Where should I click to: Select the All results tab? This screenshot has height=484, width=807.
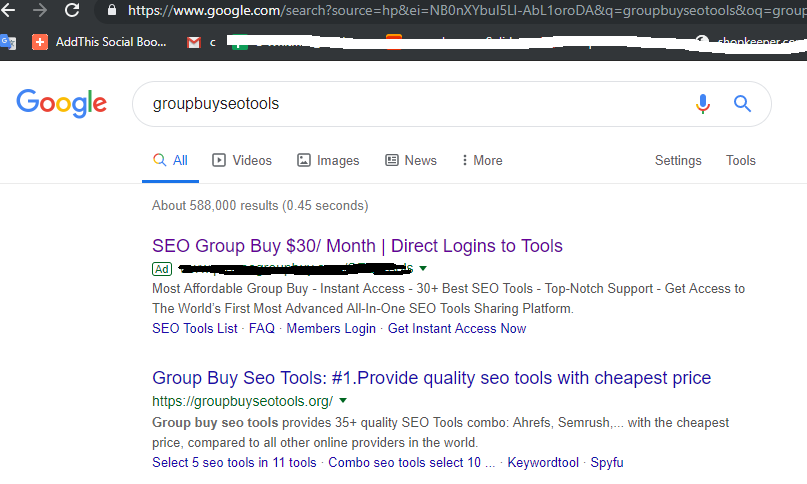[x=170, y=160]
